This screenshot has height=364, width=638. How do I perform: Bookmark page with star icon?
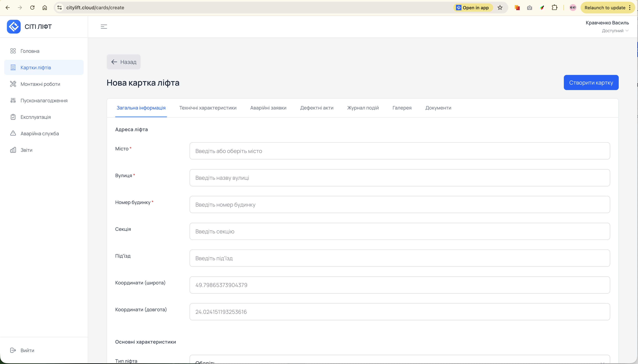point(500,8)
